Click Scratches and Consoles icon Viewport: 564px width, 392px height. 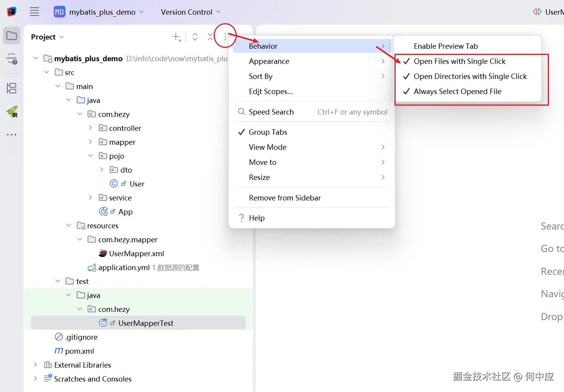point(48,378)
